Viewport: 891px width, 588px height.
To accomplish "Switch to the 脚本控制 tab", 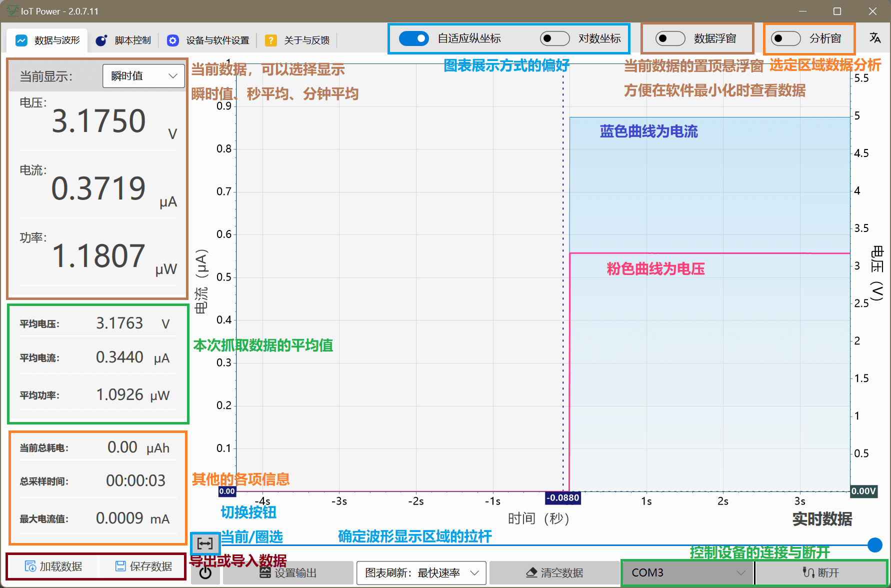I will coord(123,40).
